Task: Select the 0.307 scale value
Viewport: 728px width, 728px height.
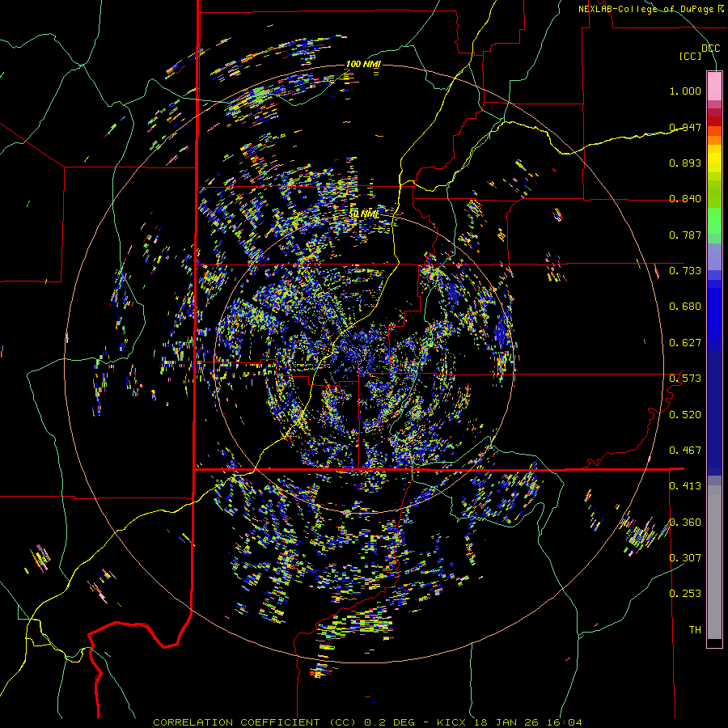Action: tap(685, 557)
